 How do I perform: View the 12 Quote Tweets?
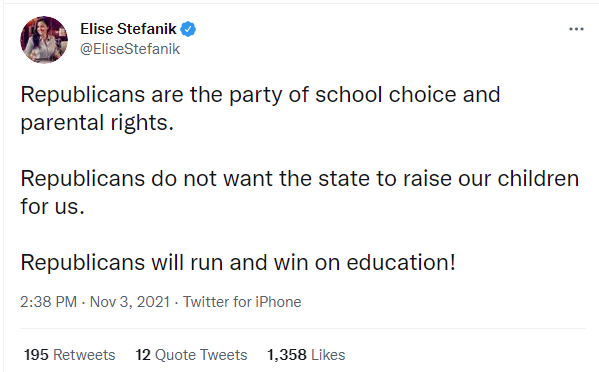point(191,355)
